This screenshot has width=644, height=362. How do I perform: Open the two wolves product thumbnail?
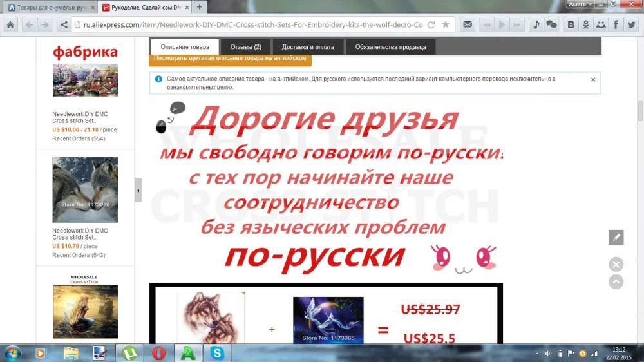[x=85, y=189]
